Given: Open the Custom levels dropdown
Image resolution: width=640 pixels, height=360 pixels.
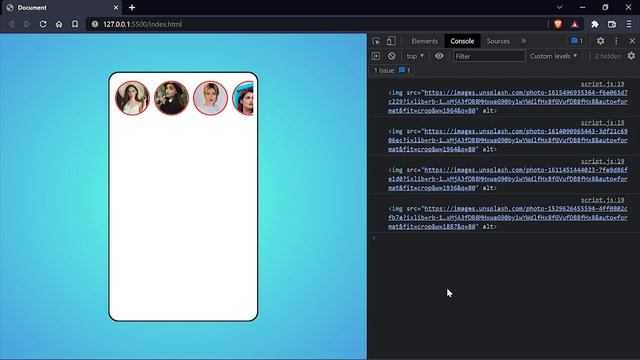Looking at the screenshot, I should click(553, 56).
